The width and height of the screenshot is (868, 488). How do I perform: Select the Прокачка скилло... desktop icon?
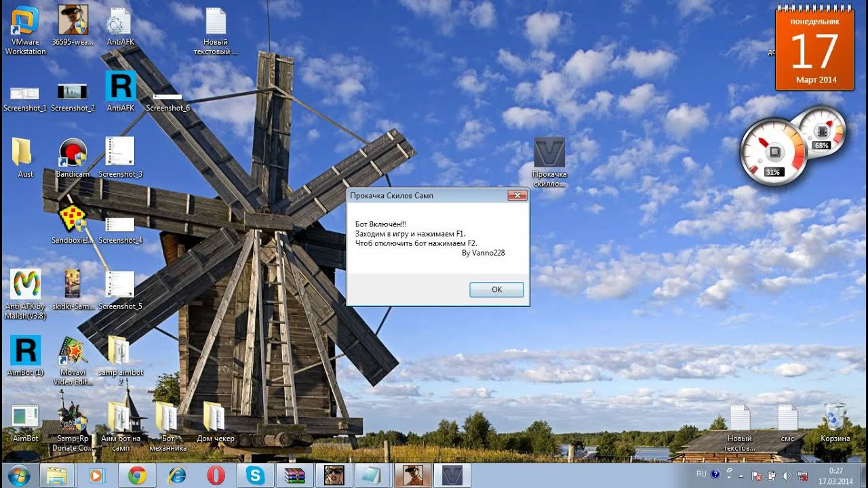click(x=549, y=163)
